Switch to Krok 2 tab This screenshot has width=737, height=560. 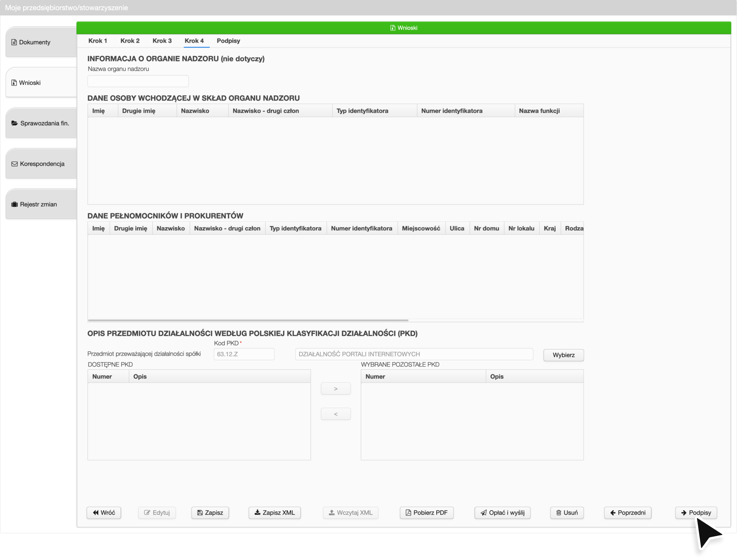click(130, 41)
